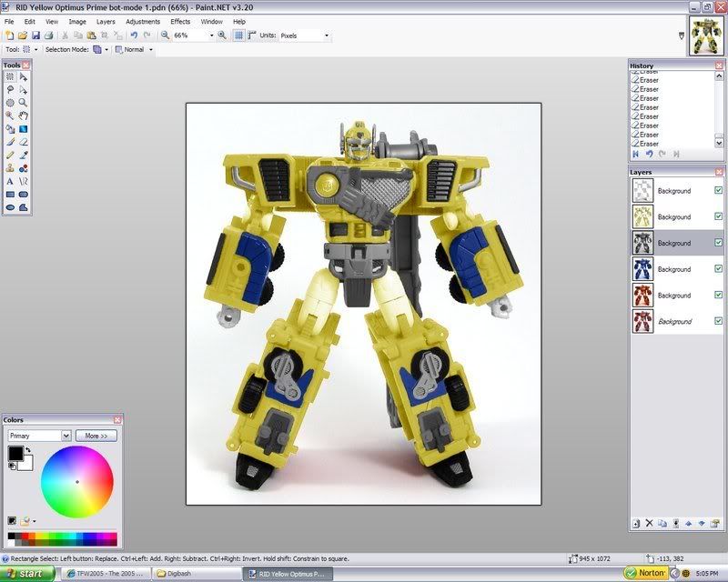728x582 pixels.
Task: Click the History panel undo arrow
Action: tap(649, 154)
